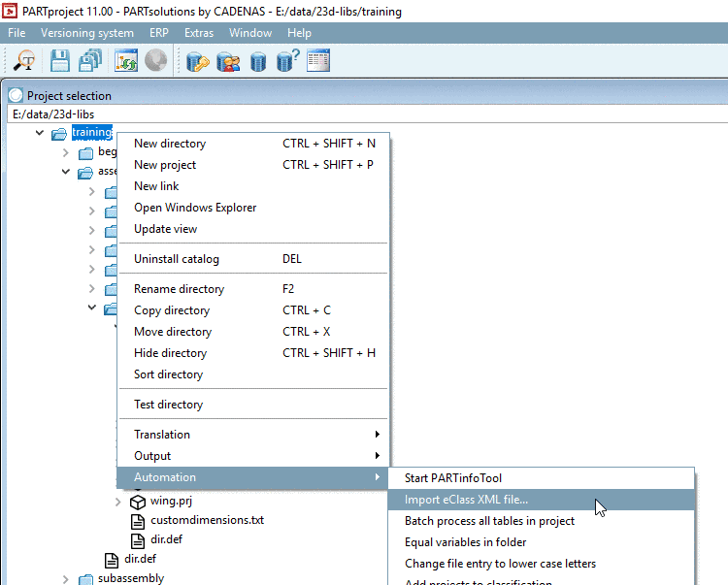Select Batch process all tables in project
Viewport: 728px width, 585px height.
tap(542, 521)
